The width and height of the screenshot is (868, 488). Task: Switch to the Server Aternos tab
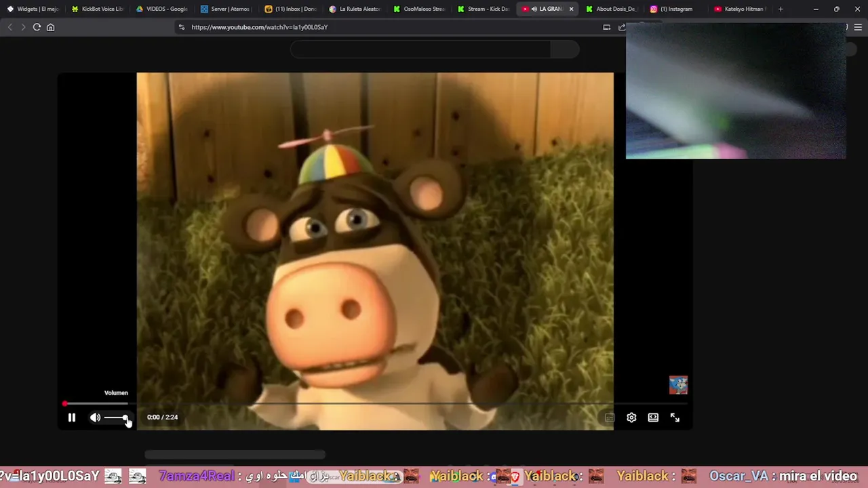(x=226, y=9)
